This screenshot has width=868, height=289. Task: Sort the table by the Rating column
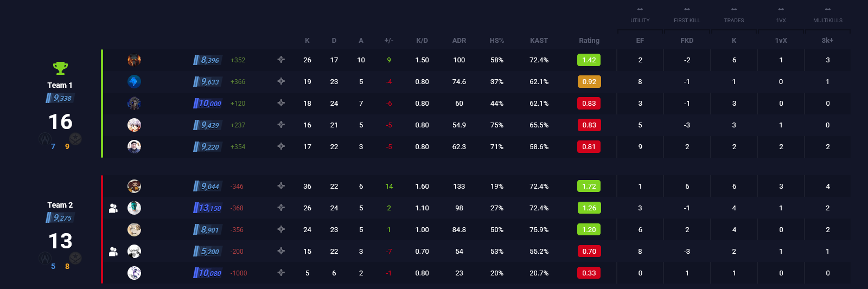click(x=589, y=41)
